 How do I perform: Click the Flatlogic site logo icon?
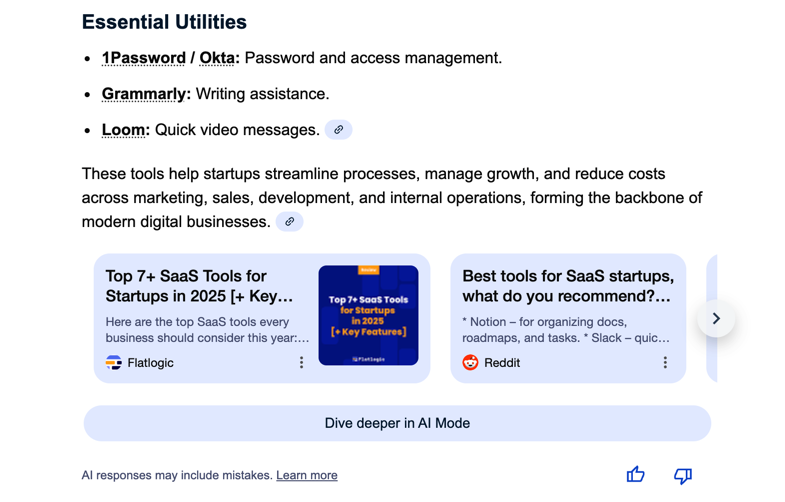[114, 363]
